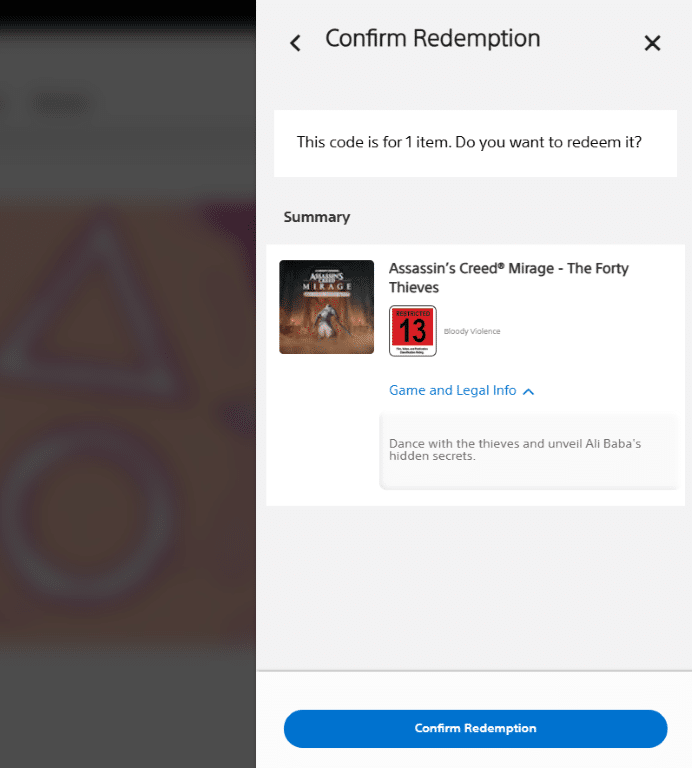Screen dimensions: 692x768
Task: Click the Confirm Redemption header title
Action: pyautogui.click(x=433, y=39)
